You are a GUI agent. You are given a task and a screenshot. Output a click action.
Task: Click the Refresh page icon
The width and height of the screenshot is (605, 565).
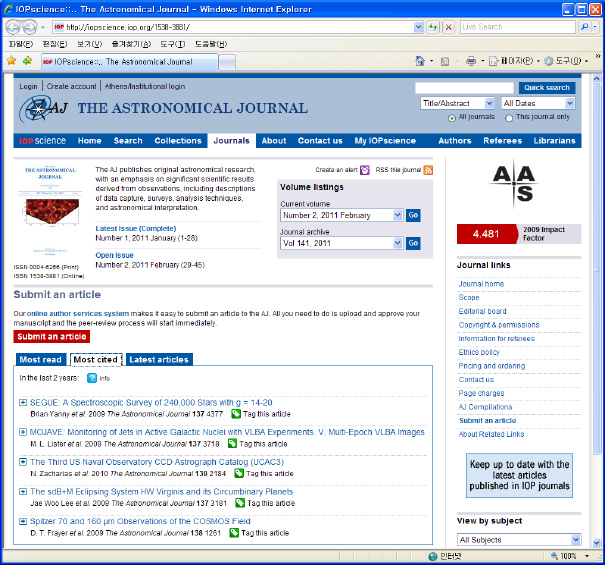point(433,27)
